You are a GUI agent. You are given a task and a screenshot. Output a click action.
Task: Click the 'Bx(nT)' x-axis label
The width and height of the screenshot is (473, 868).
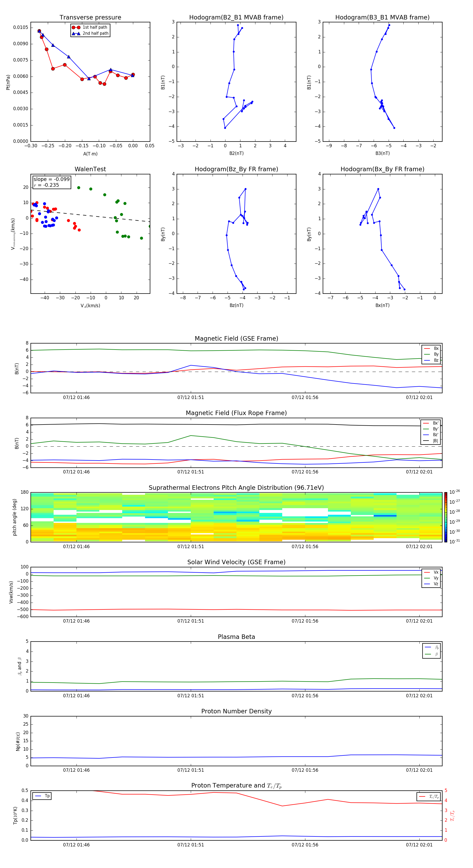(382, 305)
